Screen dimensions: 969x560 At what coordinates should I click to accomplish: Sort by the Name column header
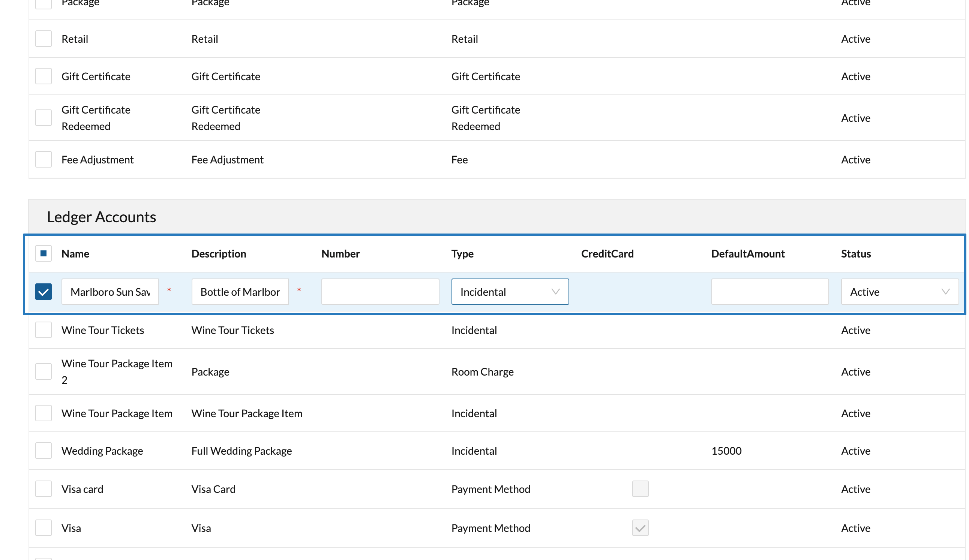pyautogui.click(x=75, y=254)
